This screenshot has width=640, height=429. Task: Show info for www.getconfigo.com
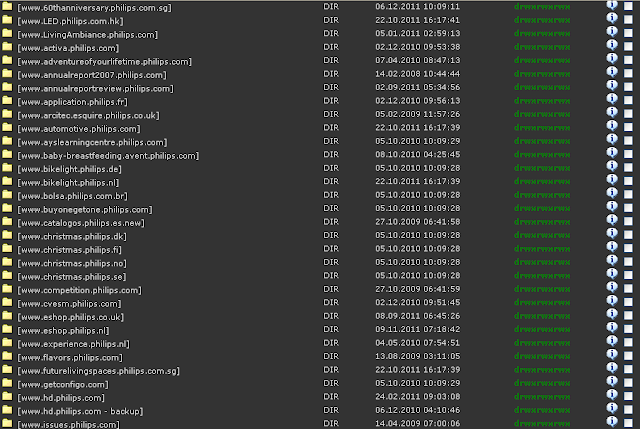[x=611, y=381]
